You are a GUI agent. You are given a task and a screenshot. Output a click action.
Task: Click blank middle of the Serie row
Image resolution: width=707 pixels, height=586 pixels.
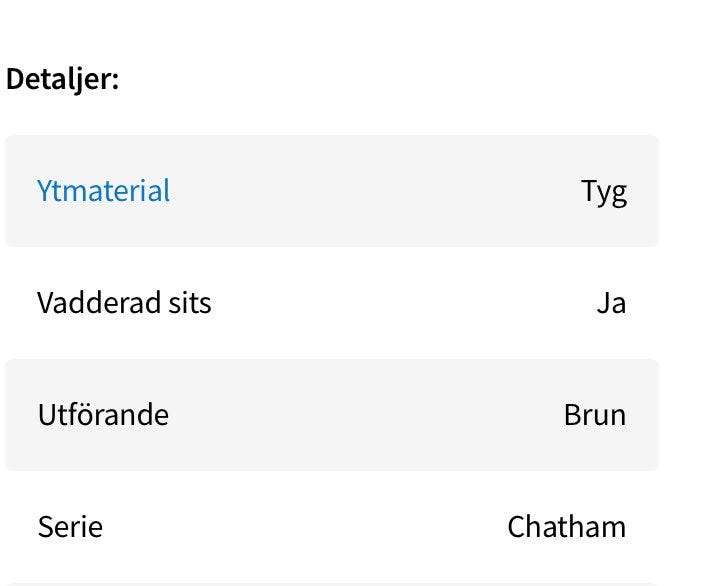[300, 527]
